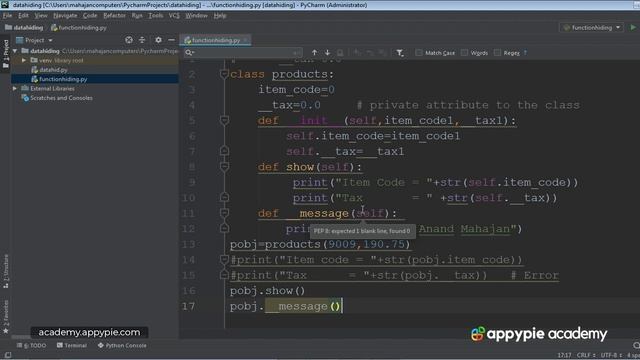Click the locate current file target icon

click(129, 40)
